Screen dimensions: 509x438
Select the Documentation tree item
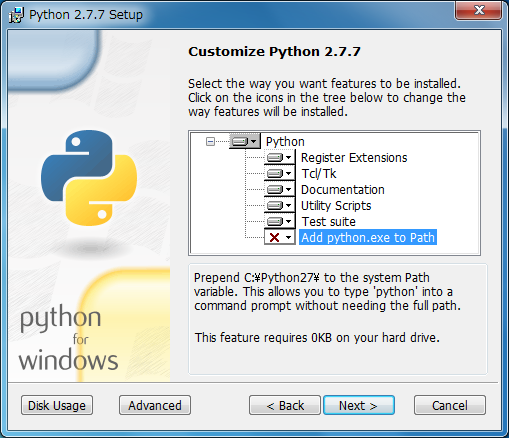[x=343, y=190]
